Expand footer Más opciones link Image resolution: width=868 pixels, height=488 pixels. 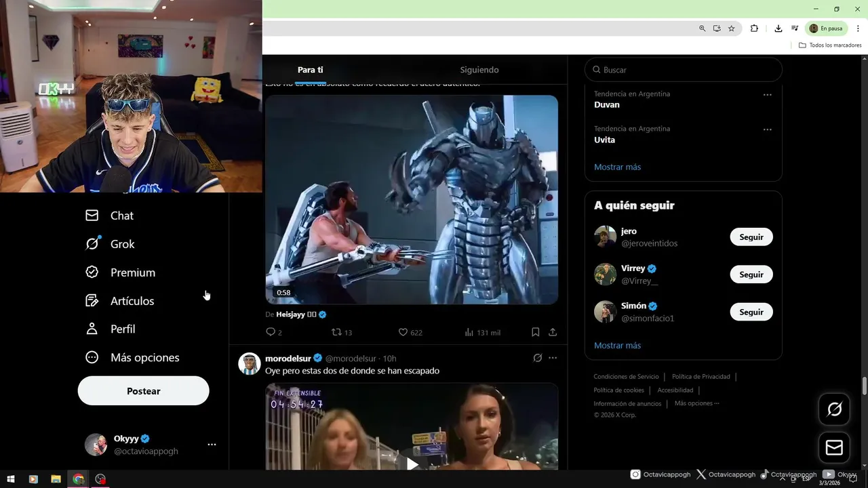pos(697,403)
